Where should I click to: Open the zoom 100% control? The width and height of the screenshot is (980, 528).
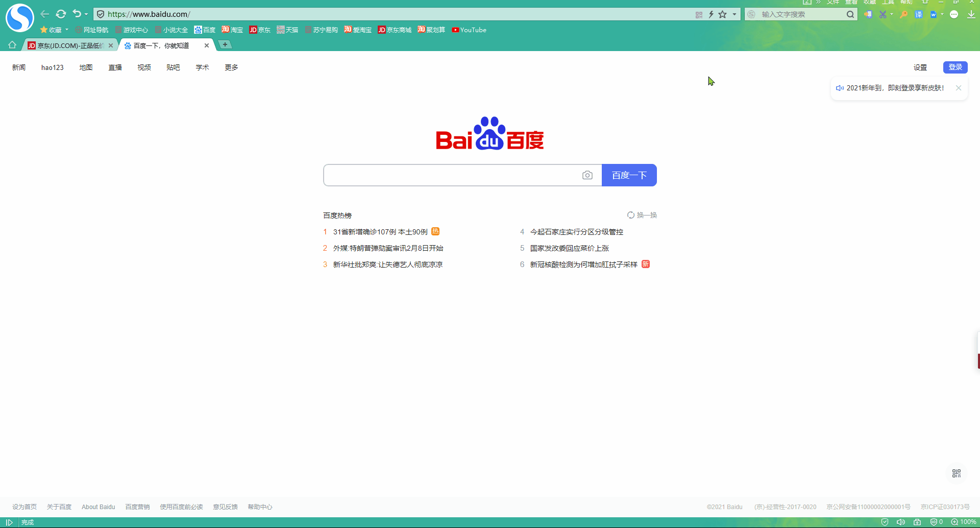964,522
